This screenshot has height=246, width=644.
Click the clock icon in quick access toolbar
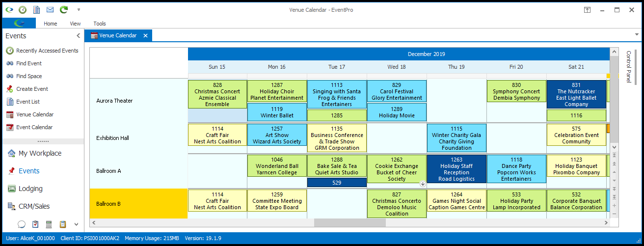[23, 10]
